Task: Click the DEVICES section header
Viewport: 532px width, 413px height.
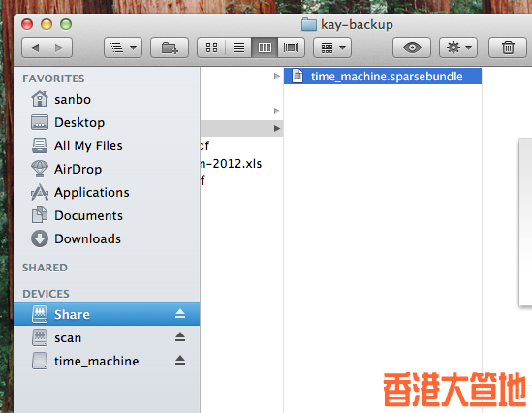Action: (46, 294)
